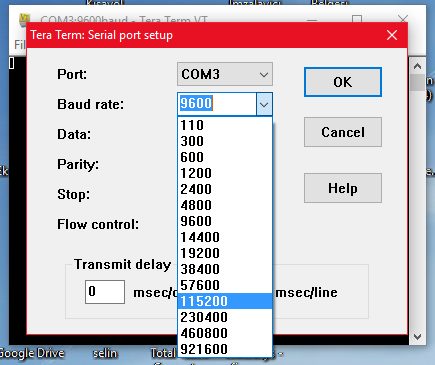Choose 9600 in the baud rate list

(225, 221)
